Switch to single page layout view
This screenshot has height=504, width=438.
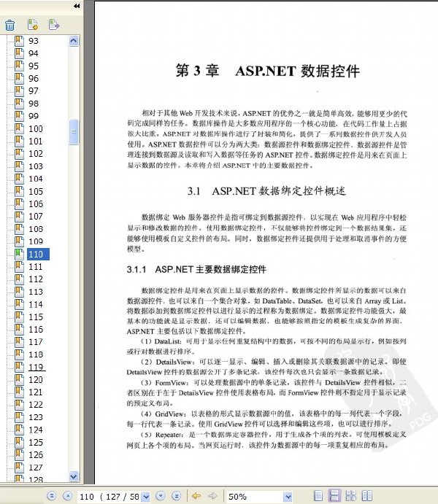(x=318, y=496)
